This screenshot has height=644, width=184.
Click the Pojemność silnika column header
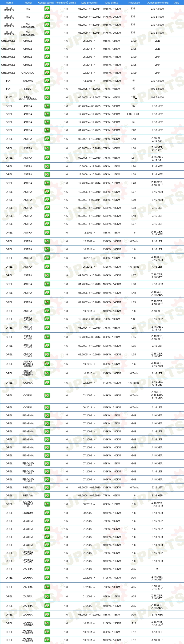(66, 3)
